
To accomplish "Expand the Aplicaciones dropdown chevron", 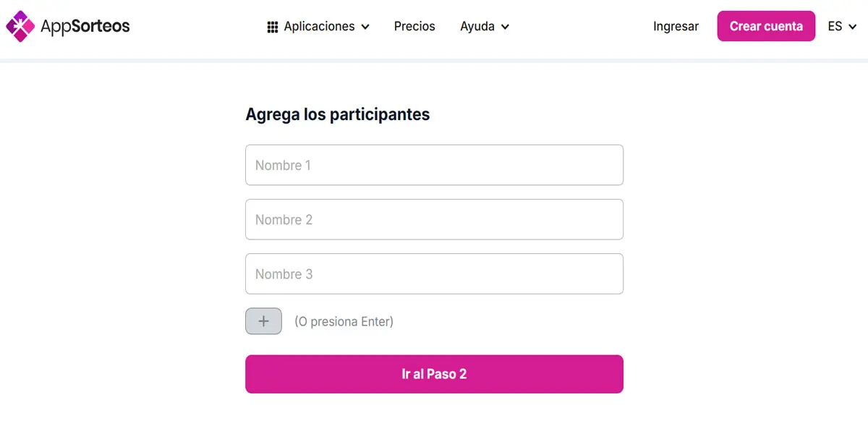I will tap(366, 27).
